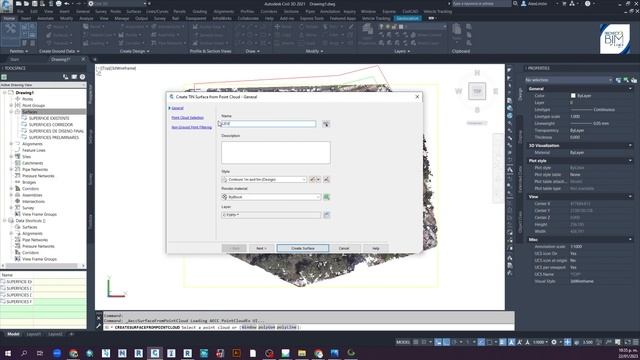Open the Point Cloud Selection link
Viewport: 640px width, 360px height.
[187, 118]
